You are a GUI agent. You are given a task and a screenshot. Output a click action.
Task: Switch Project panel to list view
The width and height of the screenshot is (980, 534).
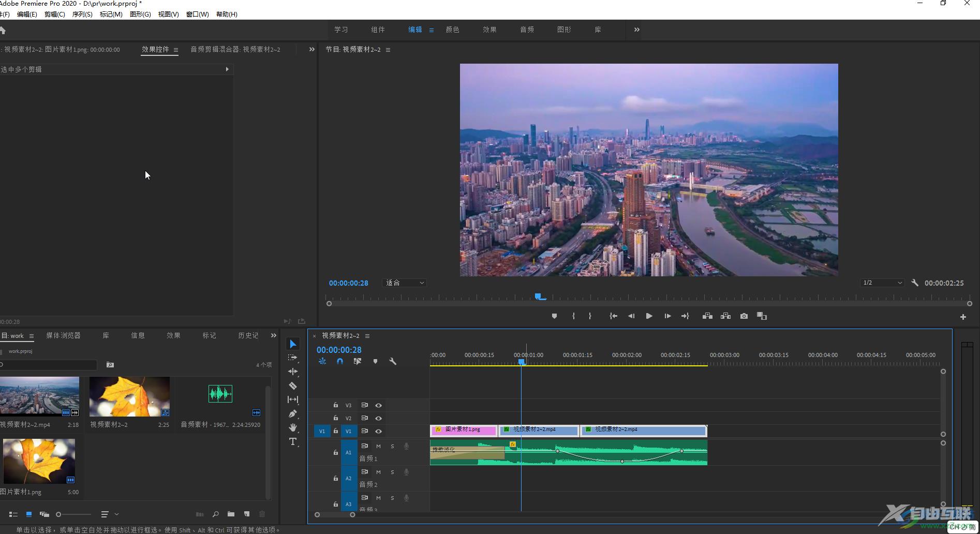[x=13, y=514]
